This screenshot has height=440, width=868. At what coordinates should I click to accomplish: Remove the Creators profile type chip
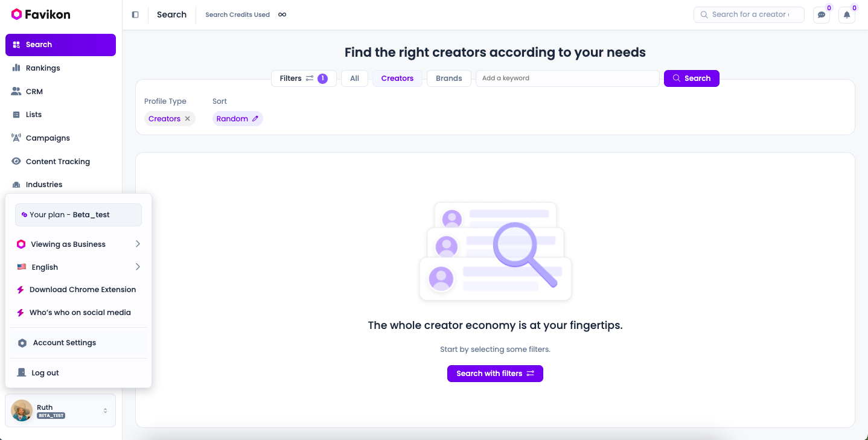188,119
